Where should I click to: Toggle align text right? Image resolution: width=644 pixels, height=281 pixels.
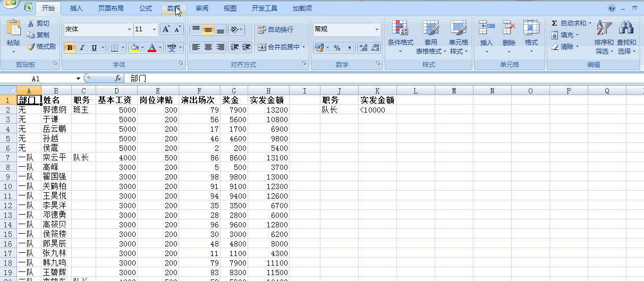point(221,47)
